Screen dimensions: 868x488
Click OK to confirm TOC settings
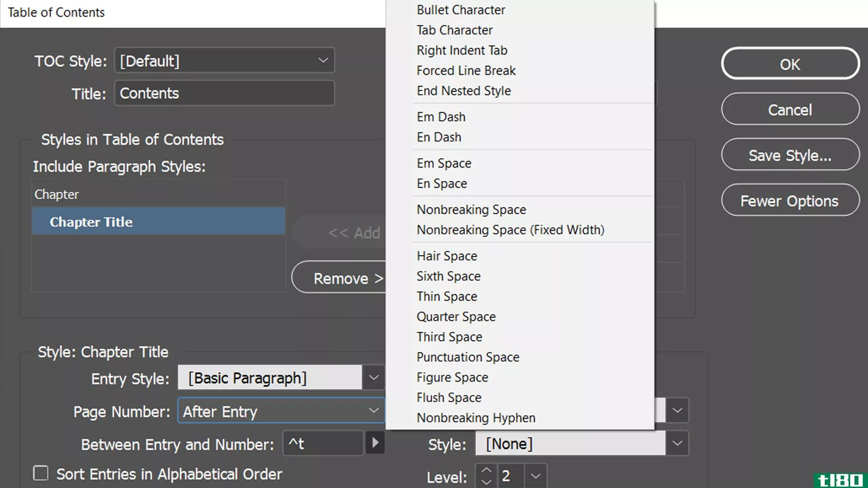coord(790,64)
